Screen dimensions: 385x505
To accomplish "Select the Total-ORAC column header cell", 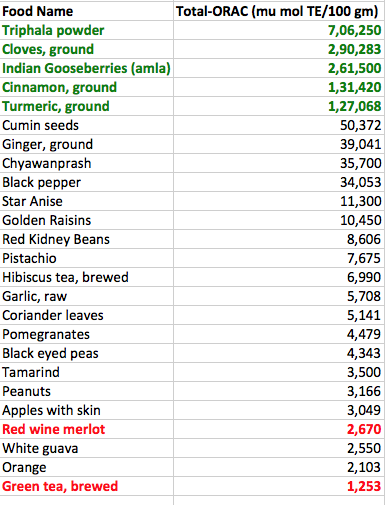I will (279, 11).
